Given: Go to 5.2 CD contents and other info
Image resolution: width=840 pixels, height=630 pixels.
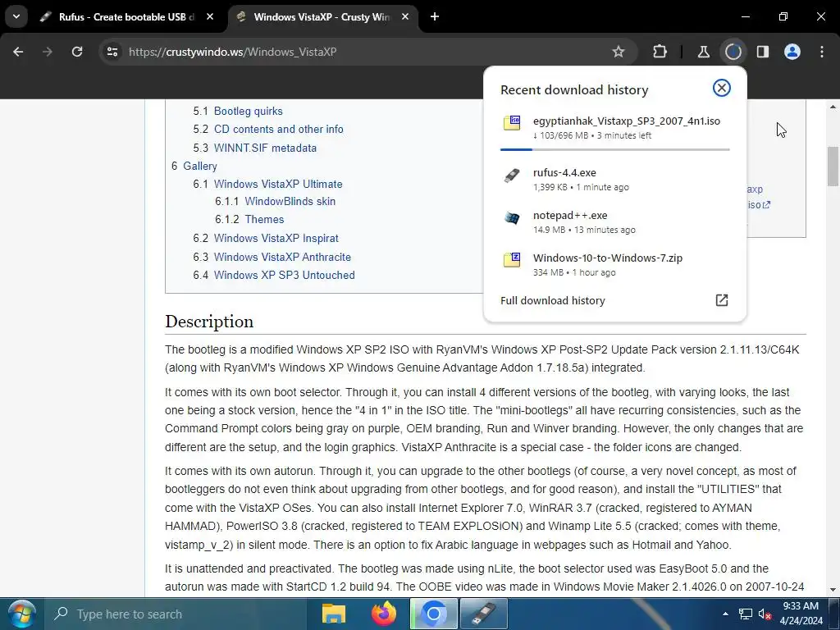Looking at the screenshot, I should coord(279,129).
